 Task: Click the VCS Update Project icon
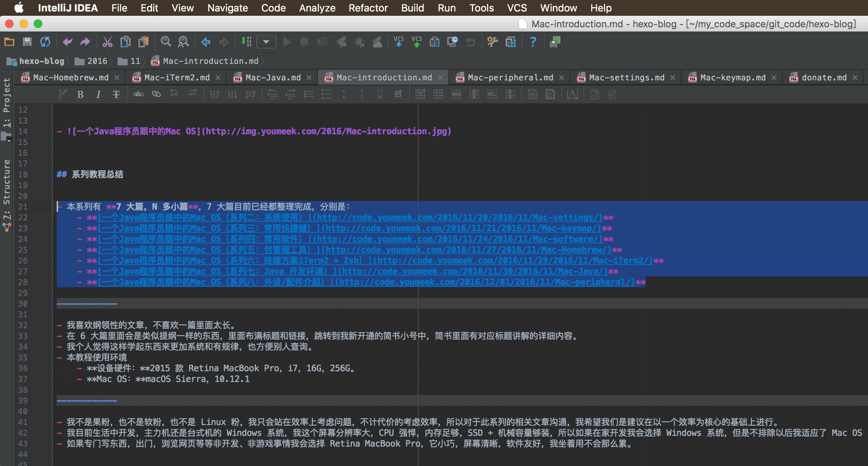click(x=398, y=42)
